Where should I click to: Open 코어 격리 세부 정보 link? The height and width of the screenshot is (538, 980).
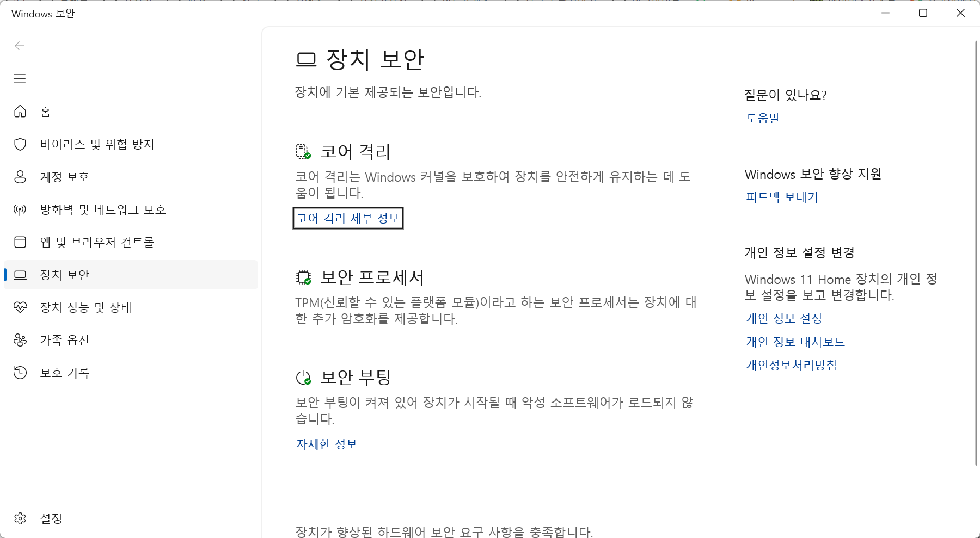[348, 218]
